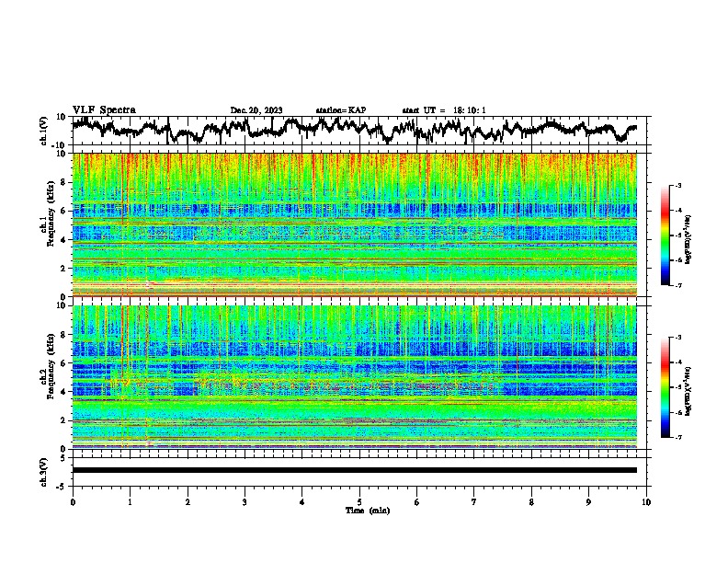This screenshot has width=728, height=563.
Task: Click time axis tick label "7"
Action: point(474,502)
